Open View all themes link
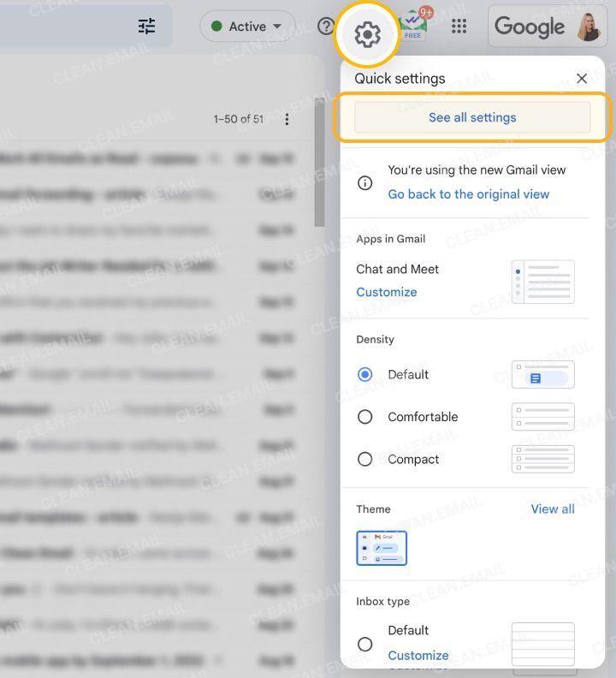616x678 pixels. coord(552,509)
